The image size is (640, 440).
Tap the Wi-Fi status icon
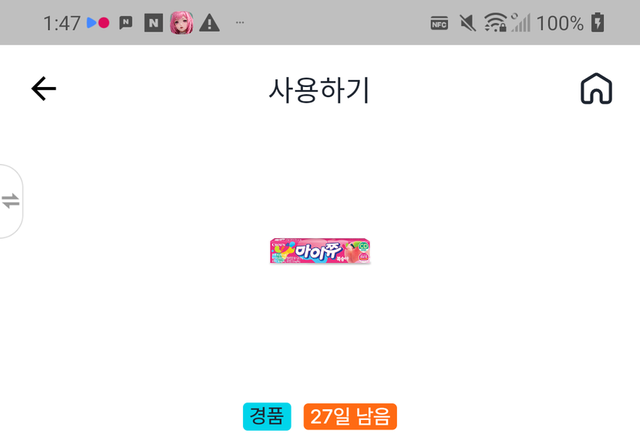pyautogui.click(x=496, y=22)
